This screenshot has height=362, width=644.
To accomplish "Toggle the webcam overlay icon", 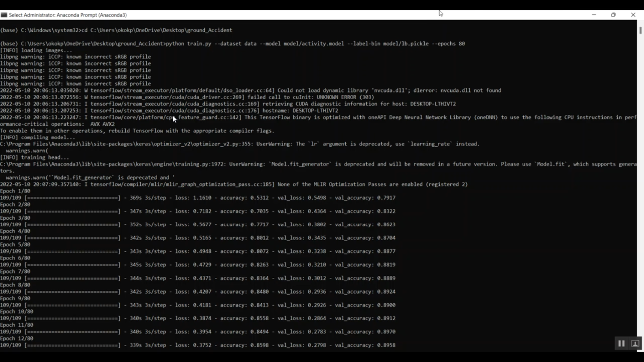I will (635, 344).
